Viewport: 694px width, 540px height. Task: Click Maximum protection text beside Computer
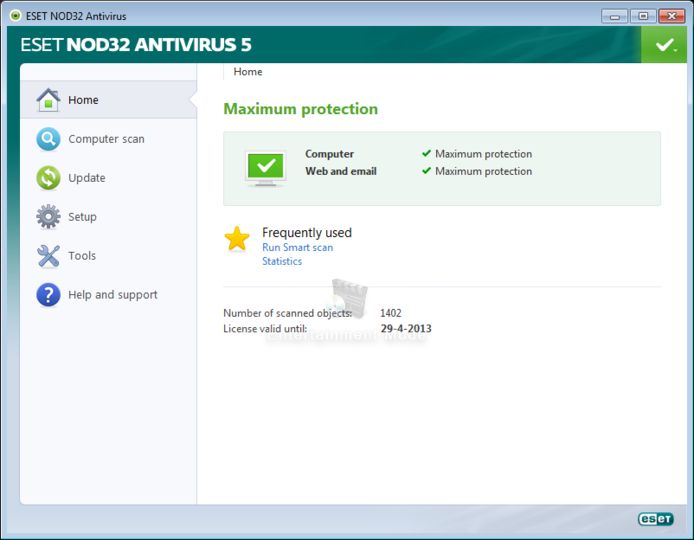click(x=483, y=154)
